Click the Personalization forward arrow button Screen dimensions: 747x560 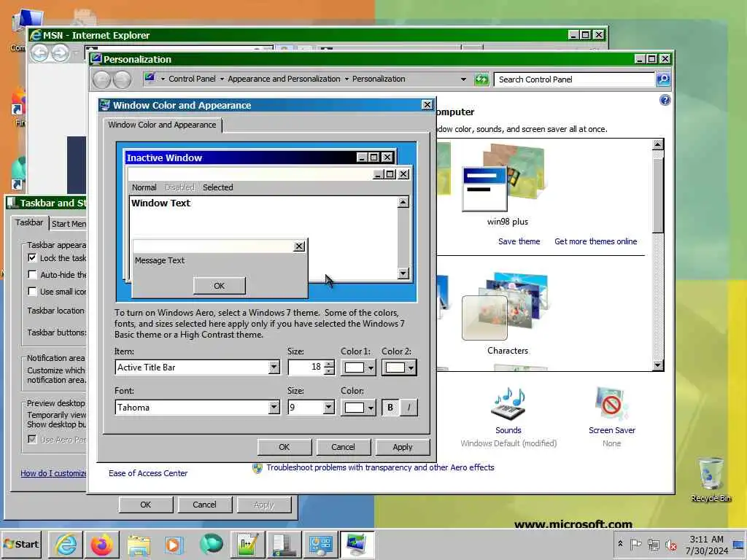123,79
